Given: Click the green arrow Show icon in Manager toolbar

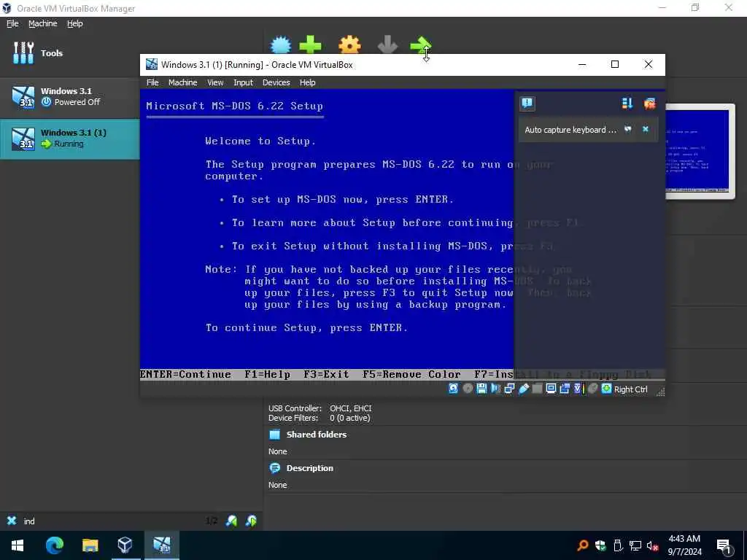Looking at the screenshot, I should [421, 44].
